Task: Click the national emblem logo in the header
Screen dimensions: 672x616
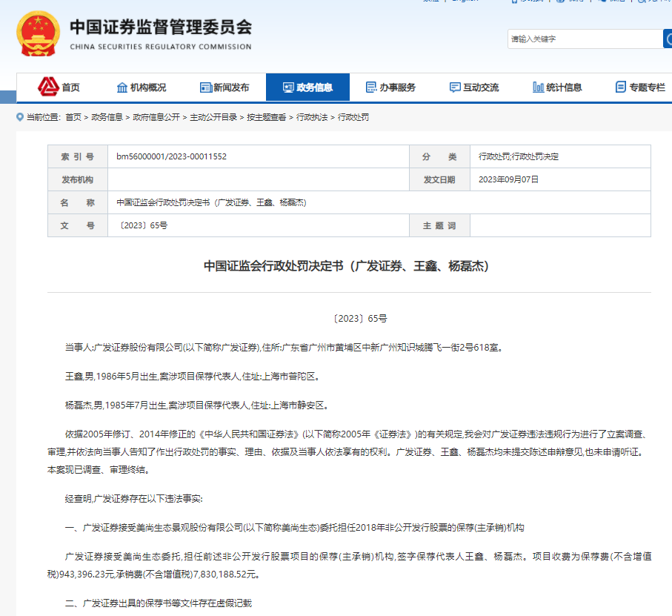Action: click(x=38, y=33)
